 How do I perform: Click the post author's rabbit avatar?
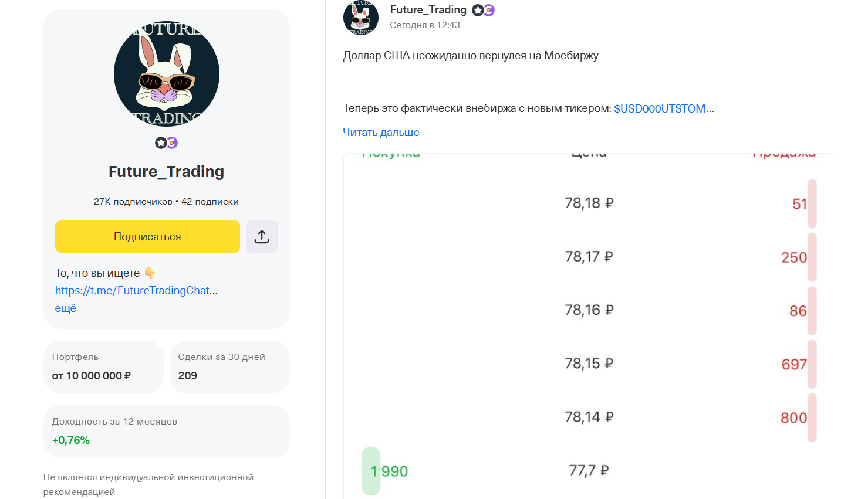coord(361,18)
